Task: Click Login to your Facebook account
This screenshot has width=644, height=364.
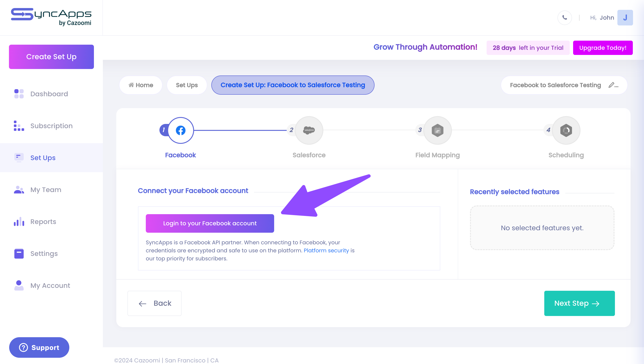Action: [x=210, y=223]
